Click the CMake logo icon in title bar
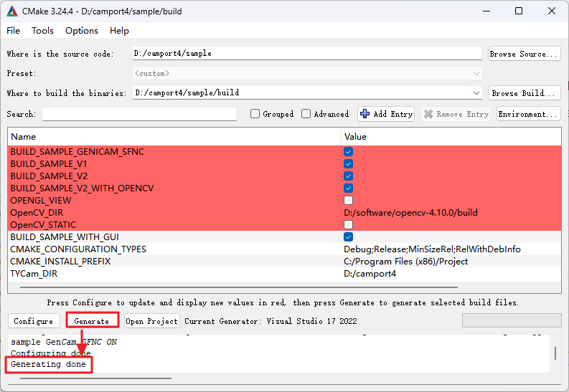This screenshot has width=569, height=392. pyautogui.click(x=12, y=11)
